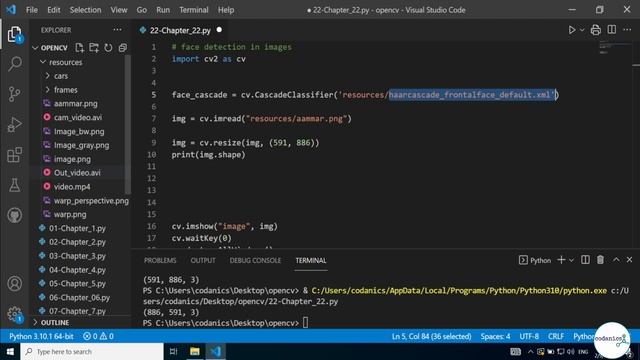Open the Help menu

click(226, 10)
